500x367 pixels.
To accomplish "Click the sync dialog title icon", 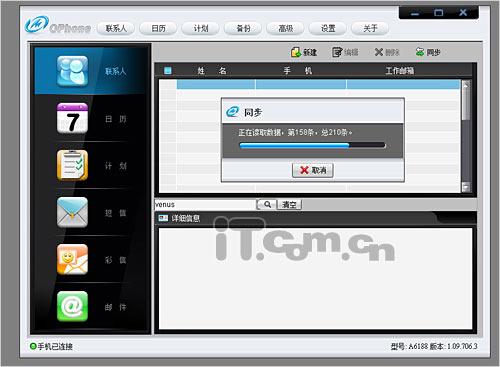I will click(x=232, y=112).
